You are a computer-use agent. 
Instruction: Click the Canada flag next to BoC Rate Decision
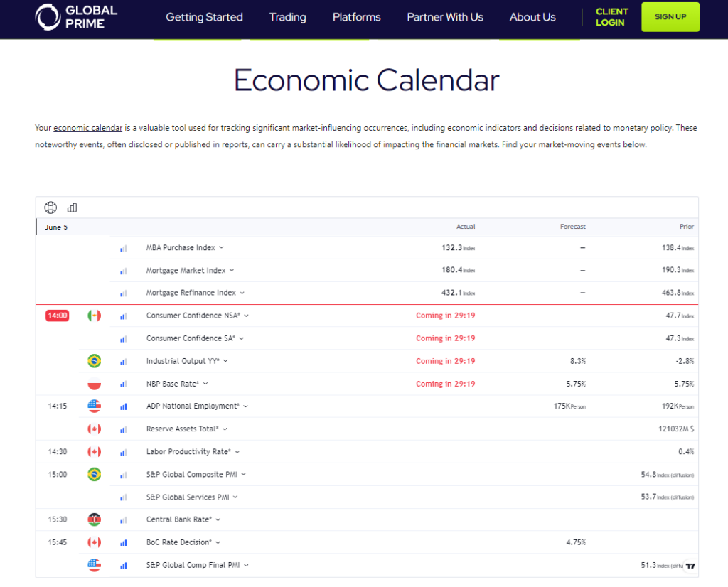coord(94,542)
